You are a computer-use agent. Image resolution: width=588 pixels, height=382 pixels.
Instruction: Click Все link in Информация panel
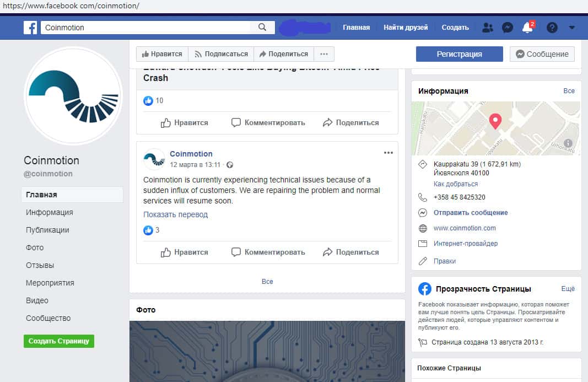click(x=569, y=91)
